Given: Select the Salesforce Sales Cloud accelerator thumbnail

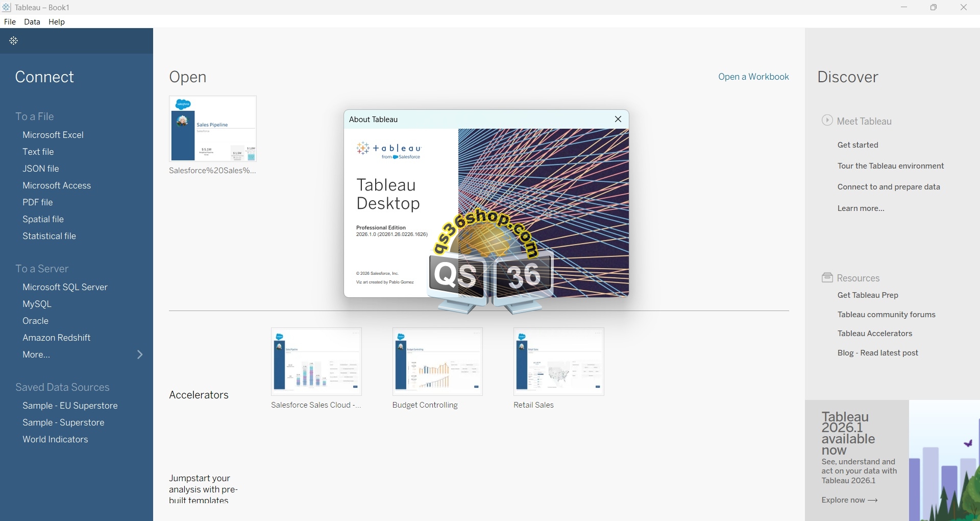Looking at the screenshot, I should (x=316, y=362).
